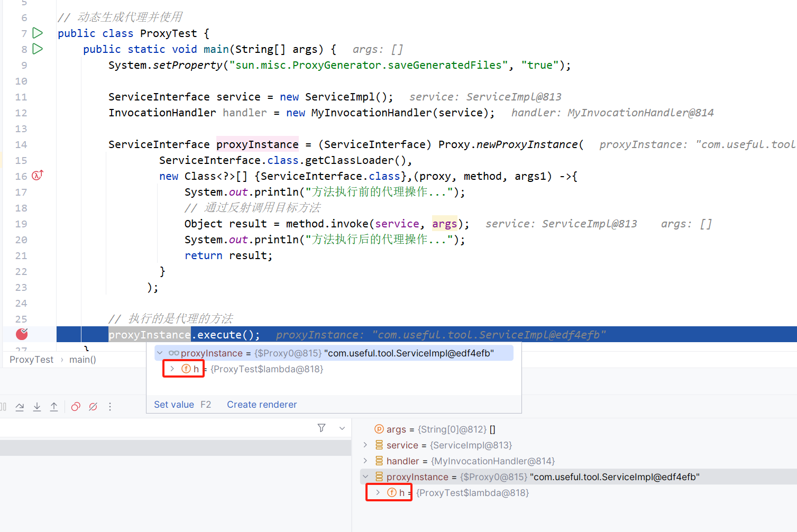Screen dimensions: 797x532
Task: Expand h field in evaluation popup
Action: point(172,369)
